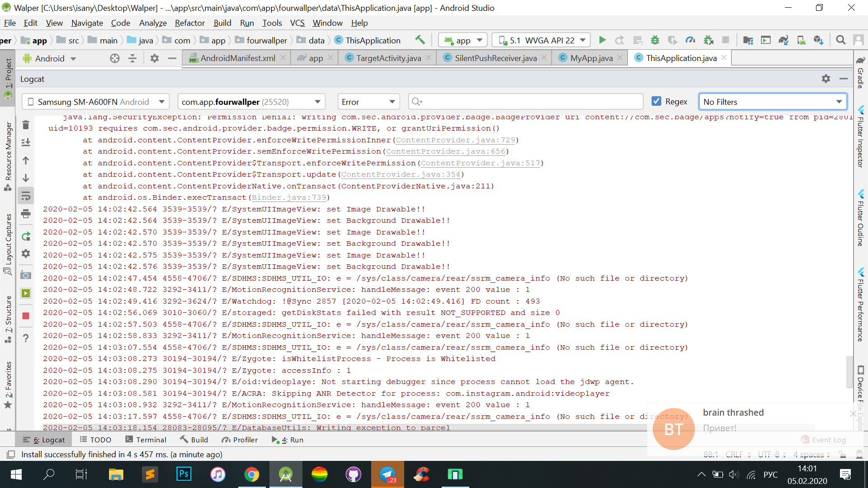Open Terminal tool window

pos(146,440)
